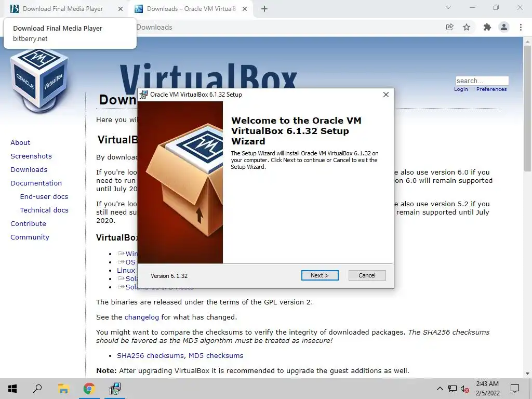The width and height of the screenshot is (532, 399).
Task: Open End-user docs link
Action: pyautogui.click(x=44, y=197)
